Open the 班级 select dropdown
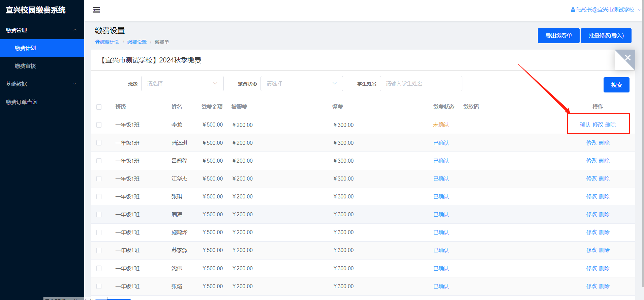 coord(182,83)
